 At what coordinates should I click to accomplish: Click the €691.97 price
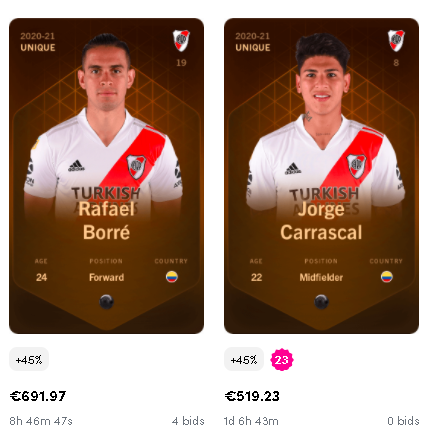(38, 396)
